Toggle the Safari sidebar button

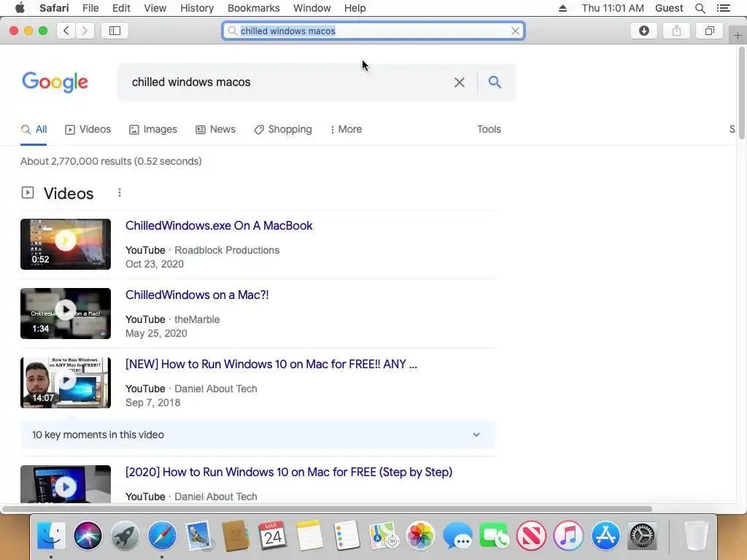click(x=115, y=31)
